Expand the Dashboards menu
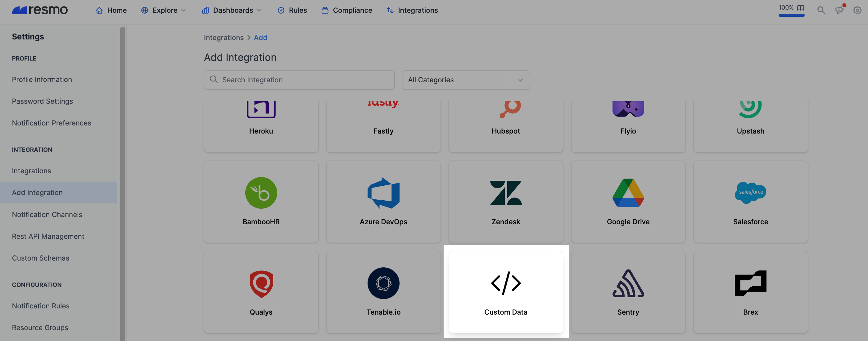The image size is (868, 341). pos(232,10)
